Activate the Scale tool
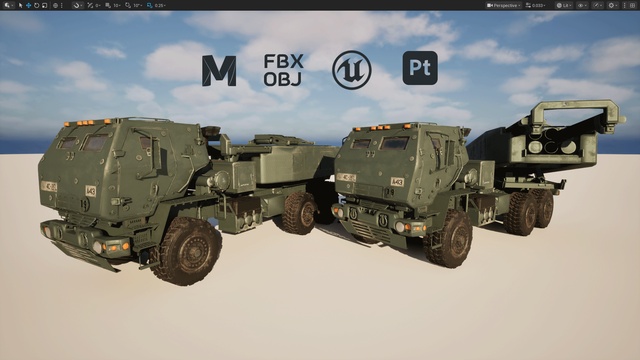Viewport: 640px width, 360px height. tap(44, 5)
